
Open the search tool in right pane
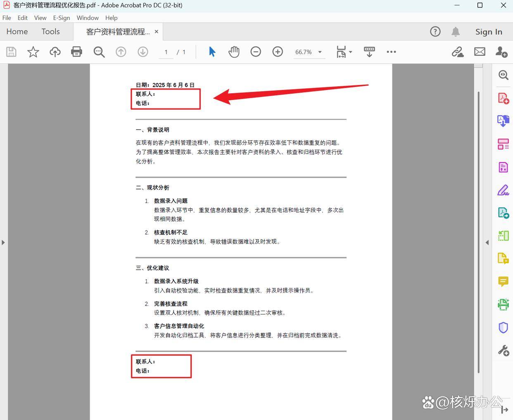coord(503,75)
